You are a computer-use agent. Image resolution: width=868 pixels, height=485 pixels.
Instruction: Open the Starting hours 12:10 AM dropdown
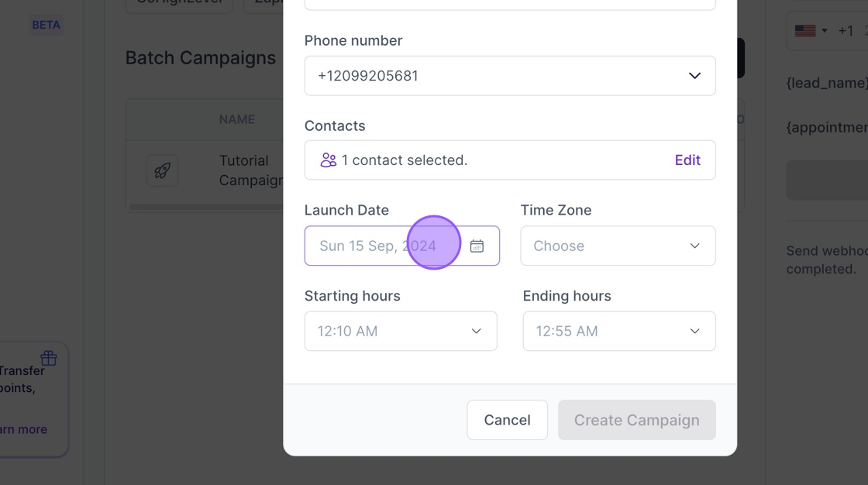pos(401,331)
